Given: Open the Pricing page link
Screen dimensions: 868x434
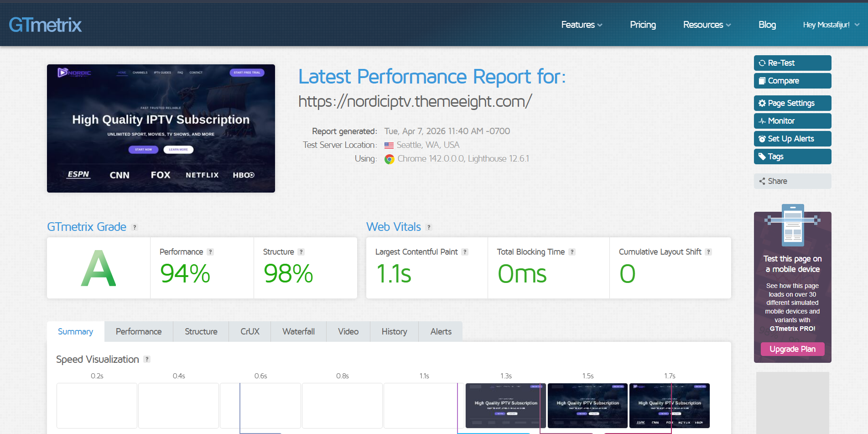Looking at the screenshot, I should click(643, 25).
